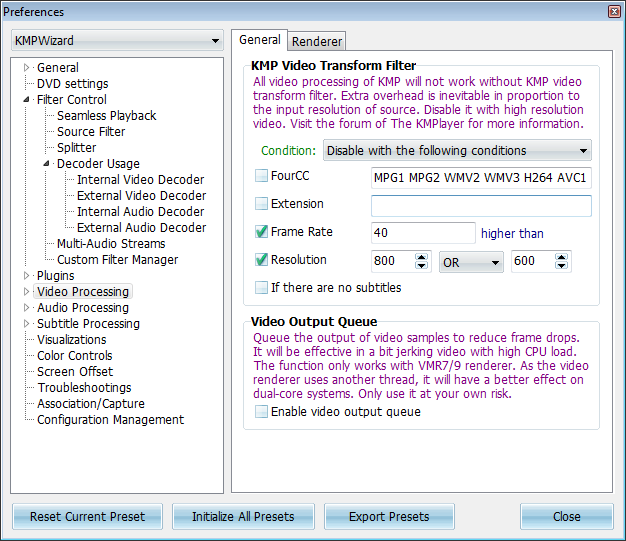Open the Condition dropdown list
This screenshot has height=541, width=626.
457,151
